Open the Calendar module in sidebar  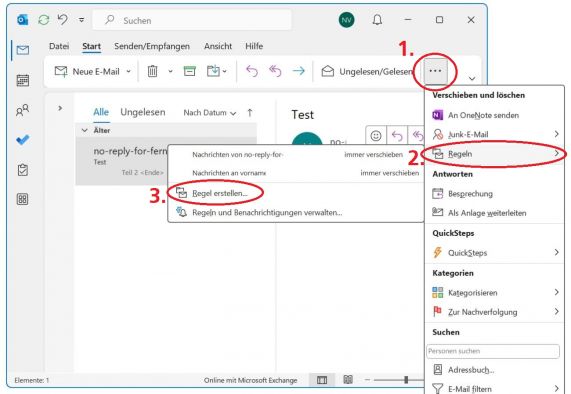click(x=23, y=80)
